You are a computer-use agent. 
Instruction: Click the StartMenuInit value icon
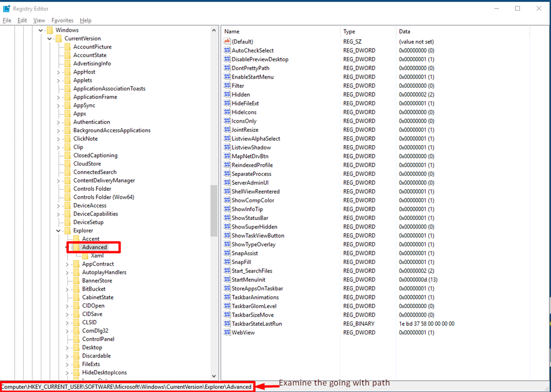[x=227, y=280]
